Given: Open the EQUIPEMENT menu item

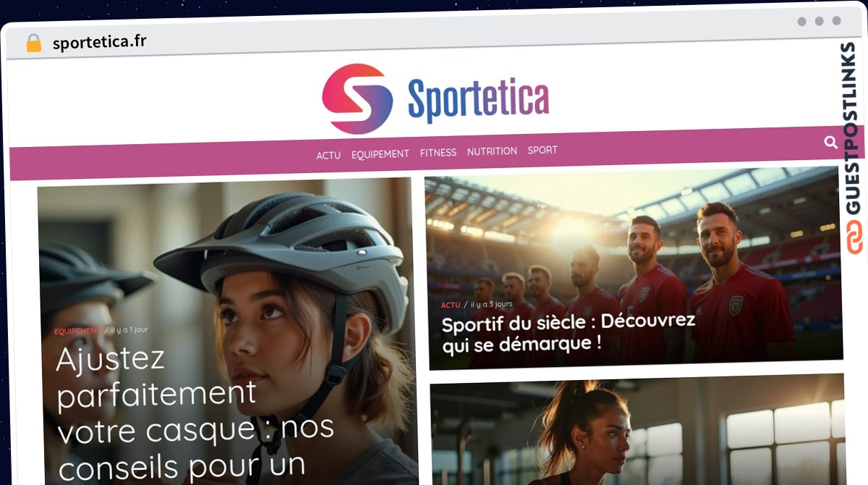Looking at the screenshot, I should pos(380,154).
